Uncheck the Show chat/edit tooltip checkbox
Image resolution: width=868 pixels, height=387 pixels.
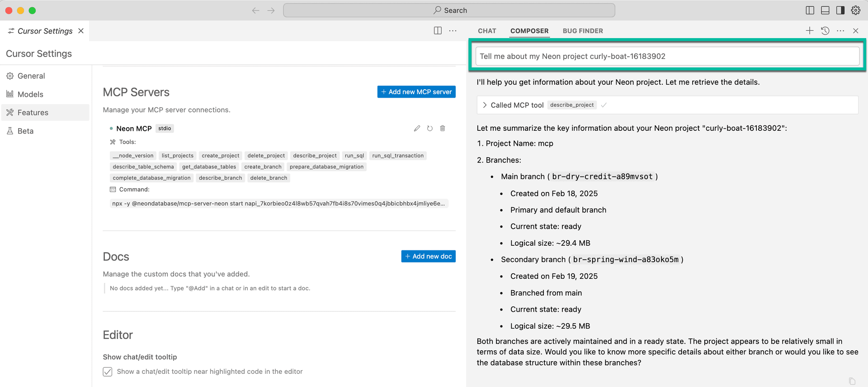[x=108, y=372]
